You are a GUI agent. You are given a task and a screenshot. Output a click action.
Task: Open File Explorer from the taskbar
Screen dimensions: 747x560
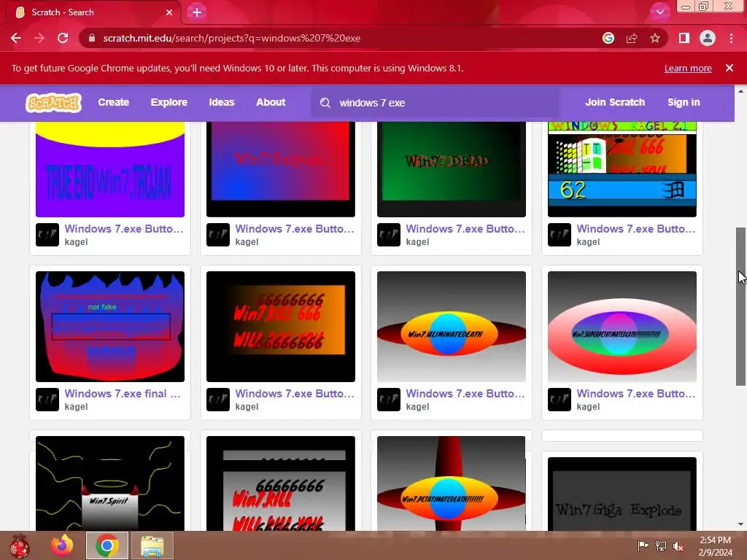point(152,545)
